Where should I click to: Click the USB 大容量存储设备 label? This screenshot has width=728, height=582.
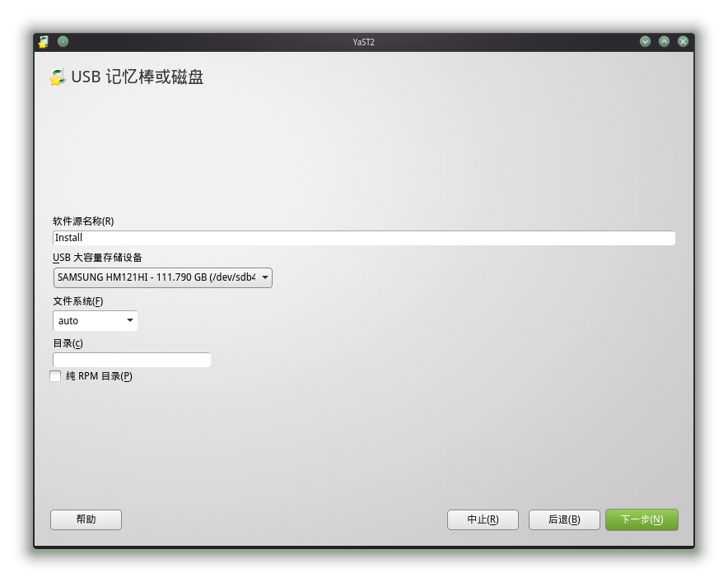click(97, 258)
